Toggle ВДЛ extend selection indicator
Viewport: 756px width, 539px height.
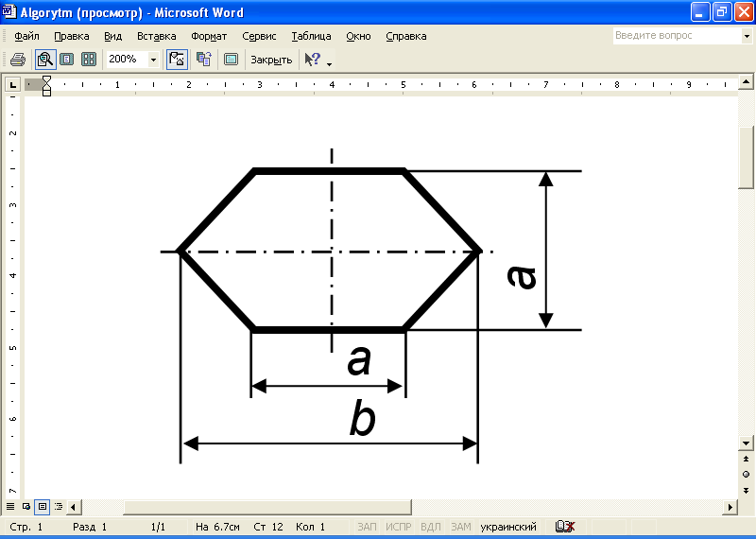[x=431, y=527]
